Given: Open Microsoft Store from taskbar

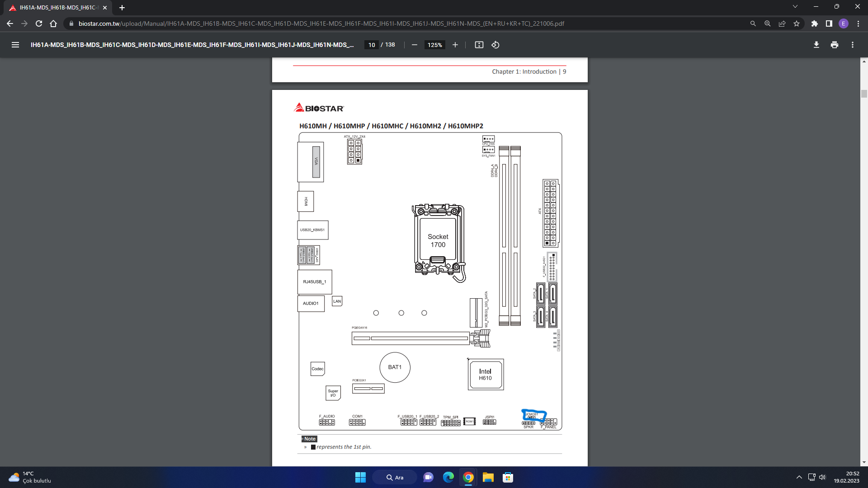Looking at the screenshot, I should (x=508, y=477).
